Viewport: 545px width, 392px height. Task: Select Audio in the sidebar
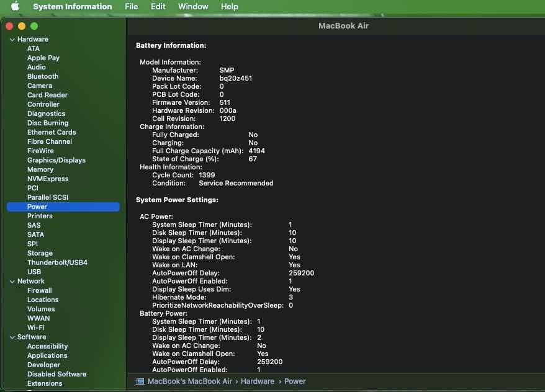[36, 68]
